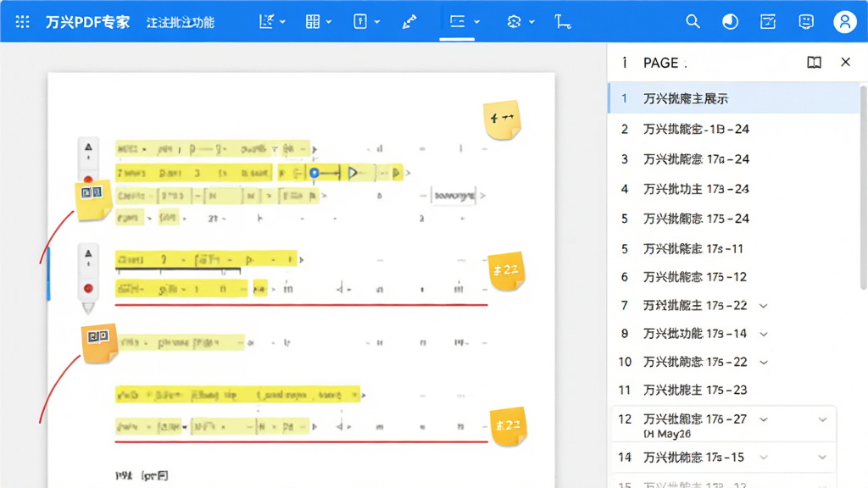The image size is (868, 488).
Task: Toggle the dark mode contrast icon
Action: (x=730, y=21)
